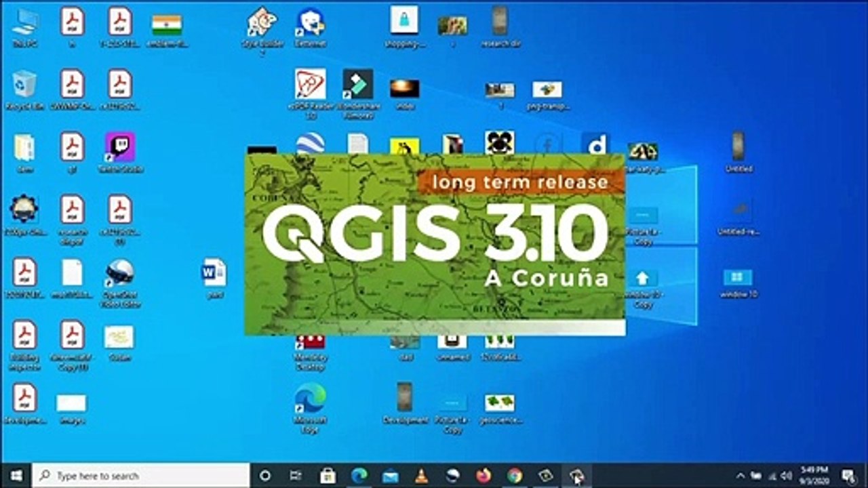Click the QGIS taskbar icon
The image size is (868, 488).
point(577,475)
